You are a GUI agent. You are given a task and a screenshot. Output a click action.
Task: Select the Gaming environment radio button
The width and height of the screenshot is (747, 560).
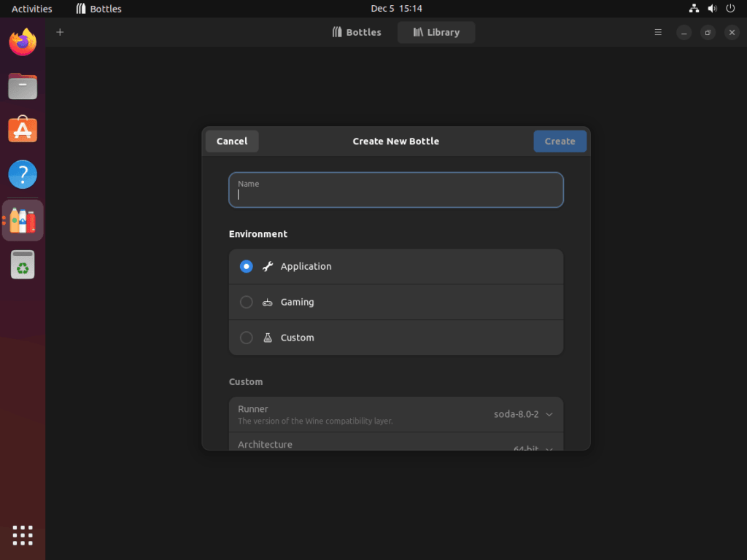point(247,302)
